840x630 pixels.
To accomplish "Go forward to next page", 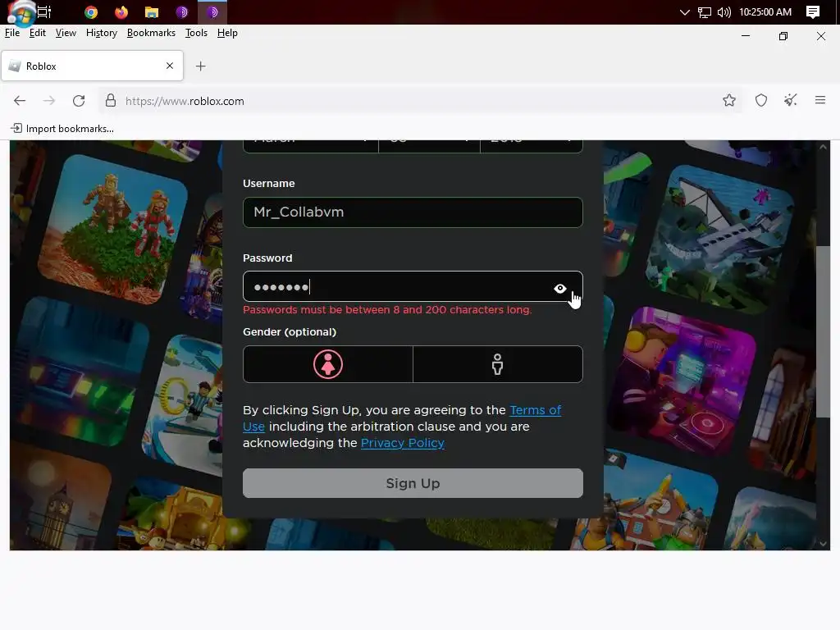I will tap(48, 101).
